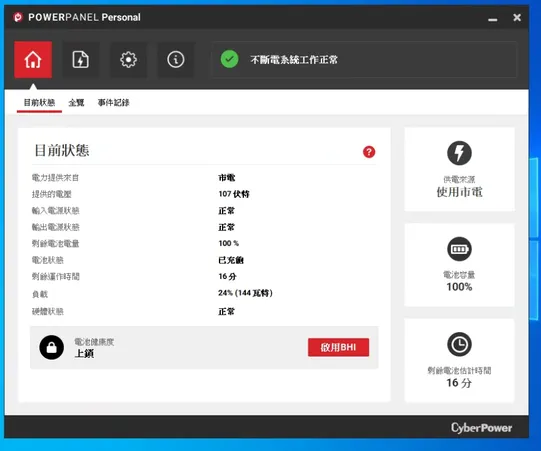Image resolution: width=541 pixels, height=451 pixels.
Task: Click the 100 % remaining battery value
Action: click(x=228, y=243)
